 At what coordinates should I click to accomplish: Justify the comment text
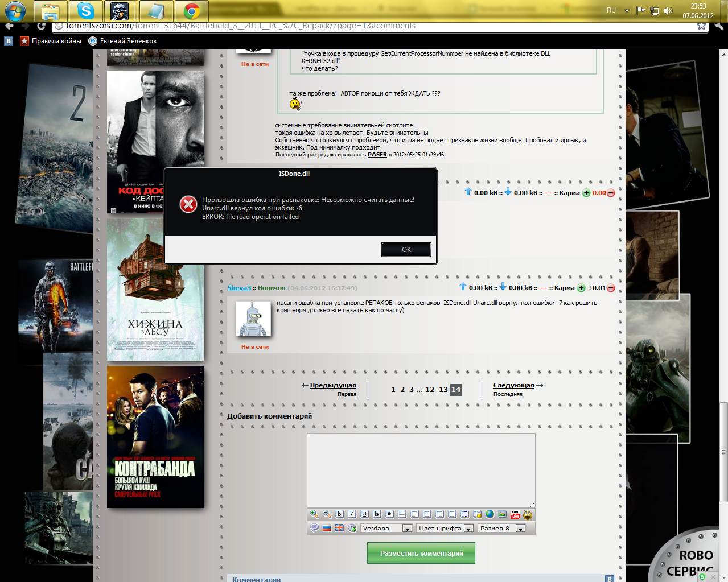[452, 514]
